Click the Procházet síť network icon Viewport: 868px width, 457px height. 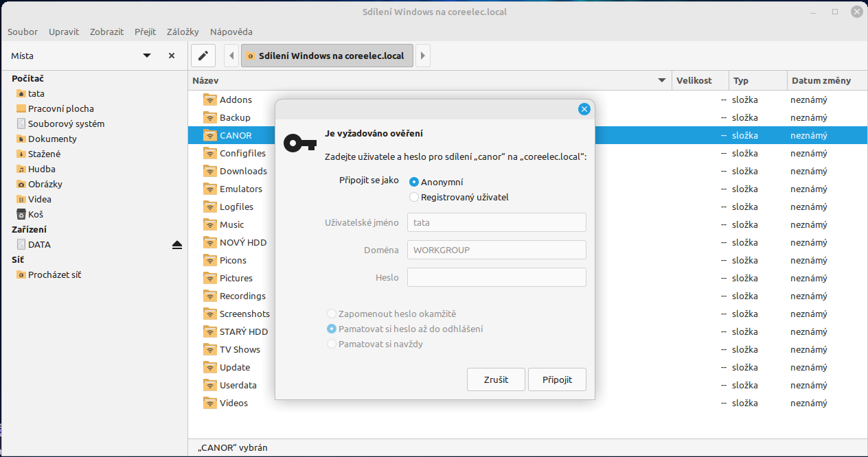(21, 275)
